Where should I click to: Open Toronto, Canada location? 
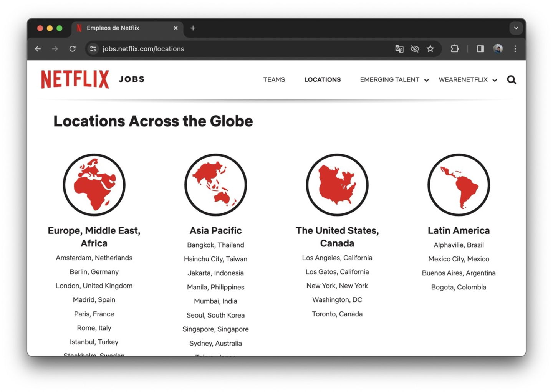[337, 314]
